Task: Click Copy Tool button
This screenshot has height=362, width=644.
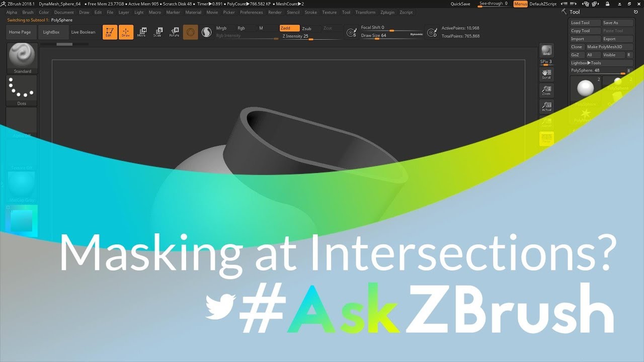Action: (x=586, y=31)
